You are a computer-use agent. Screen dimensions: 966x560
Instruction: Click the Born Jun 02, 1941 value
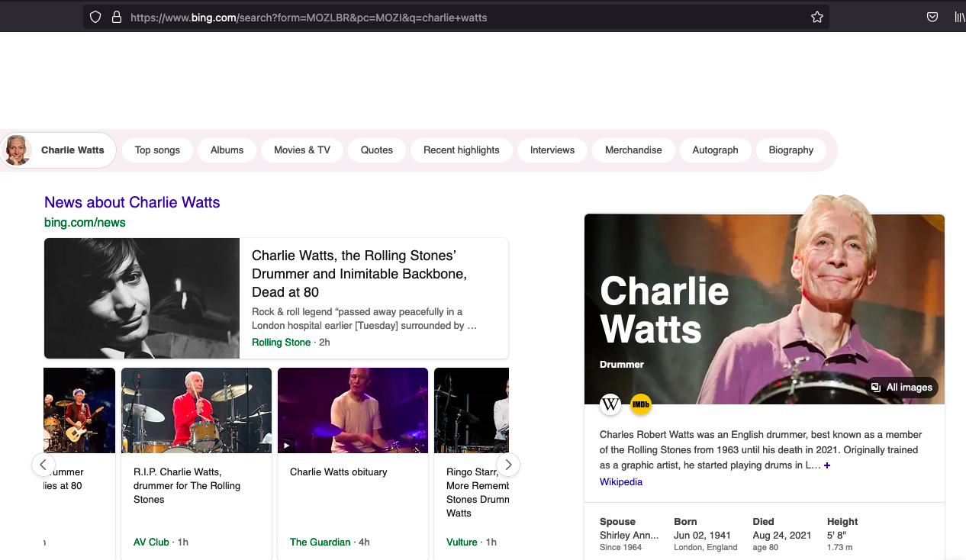click(702, 536)
